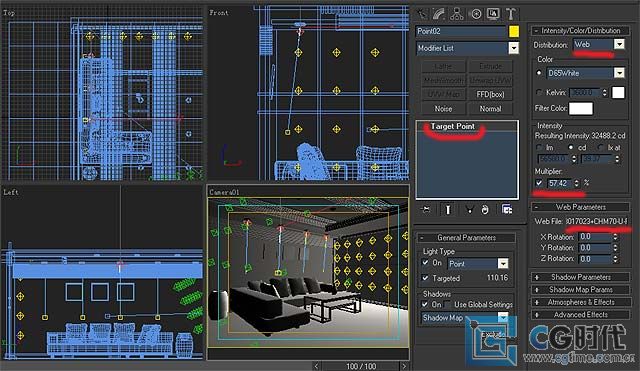Viewport: 640px width, 371px height.
Task: Toggle the Targeted checkbox
Action: point(425,278)
